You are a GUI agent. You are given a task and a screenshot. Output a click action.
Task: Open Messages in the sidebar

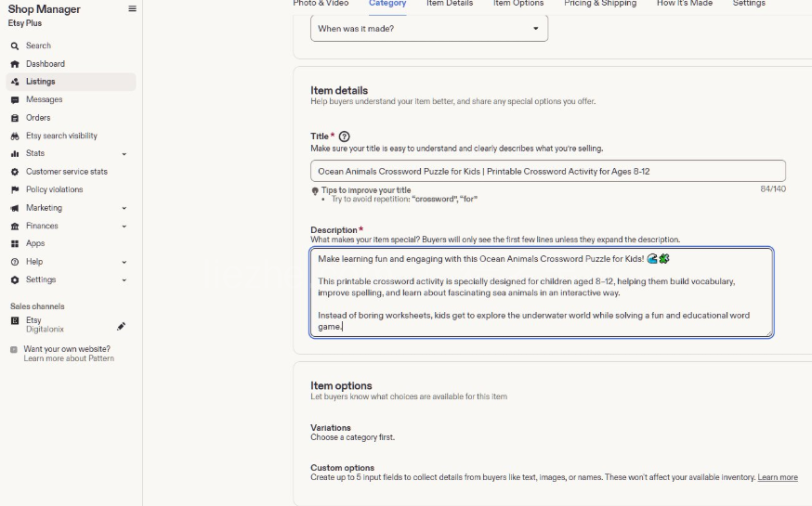44,99
